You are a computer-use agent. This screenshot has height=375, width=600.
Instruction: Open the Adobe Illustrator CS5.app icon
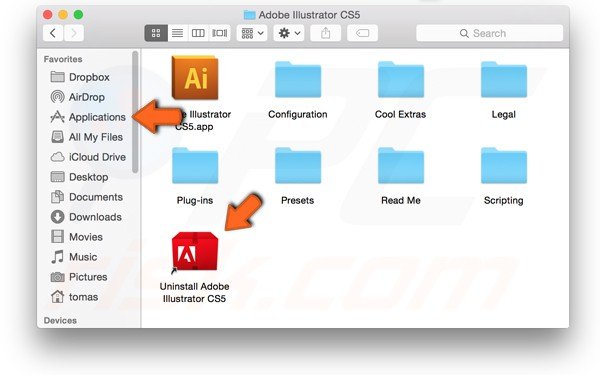pyautogui.click(x=195, y=78)
